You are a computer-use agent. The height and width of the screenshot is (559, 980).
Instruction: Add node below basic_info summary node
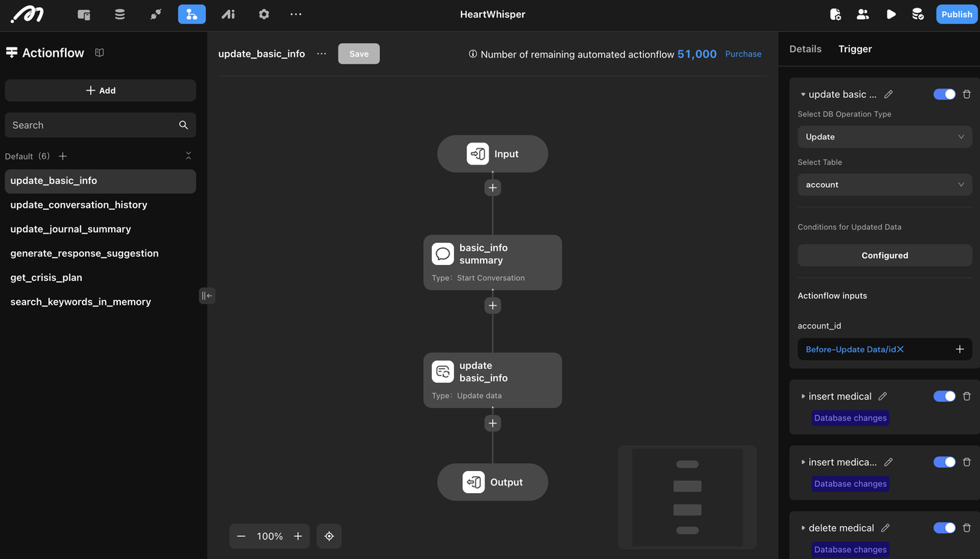492,306
